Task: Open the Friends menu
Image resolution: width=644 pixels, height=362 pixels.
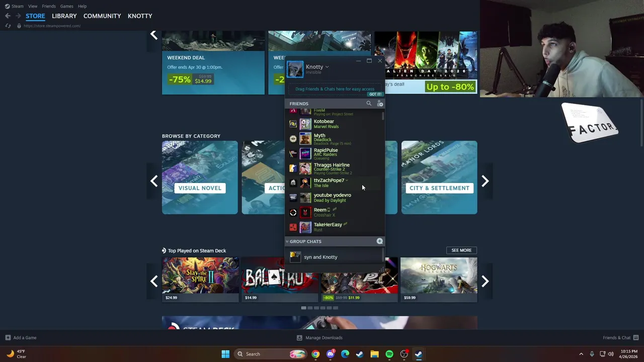Action: 49,6
